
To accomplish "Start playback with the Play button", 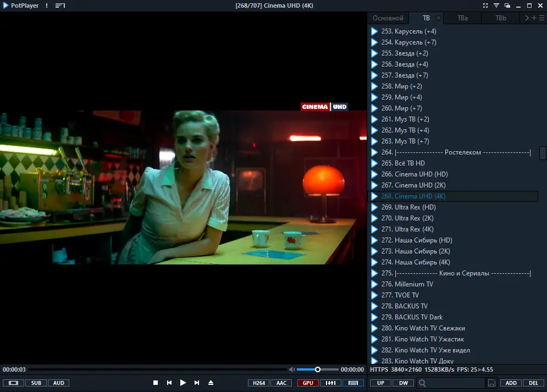I will coord(183,383).
